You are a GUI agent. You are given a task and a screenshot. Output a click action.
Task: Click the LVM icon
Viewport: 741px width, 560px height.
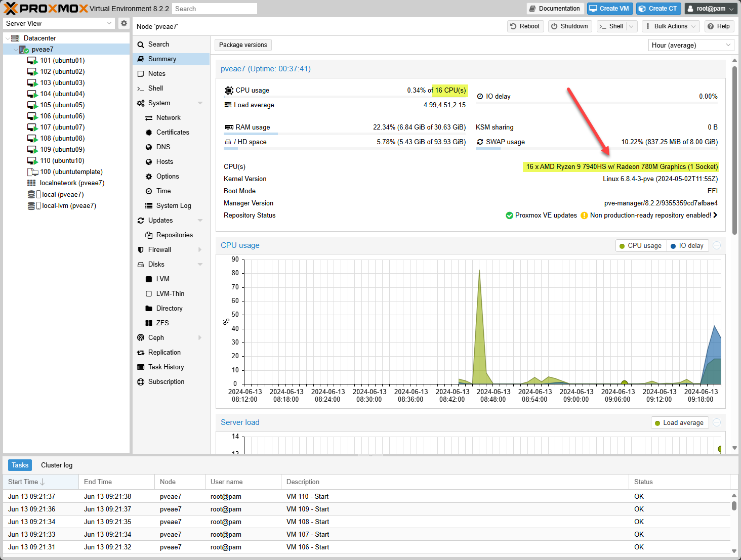pyautogui.click(x=149, y=279)
